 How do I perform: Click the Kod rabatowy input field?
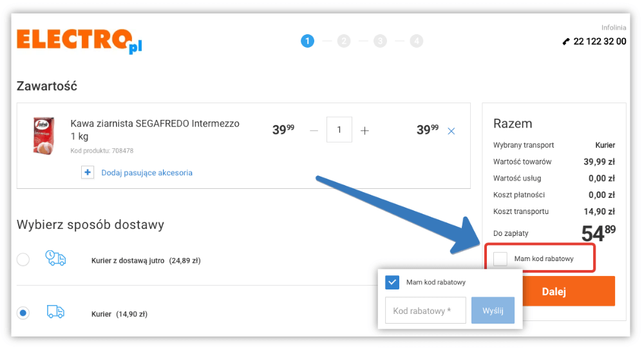pos(426,311)
